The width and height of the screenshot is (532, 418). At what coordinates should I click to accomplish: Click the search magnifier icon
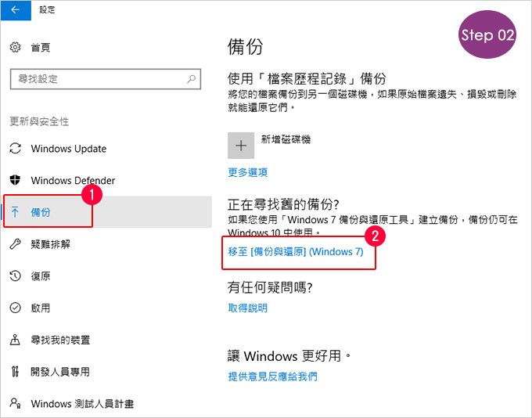(192, 79)
